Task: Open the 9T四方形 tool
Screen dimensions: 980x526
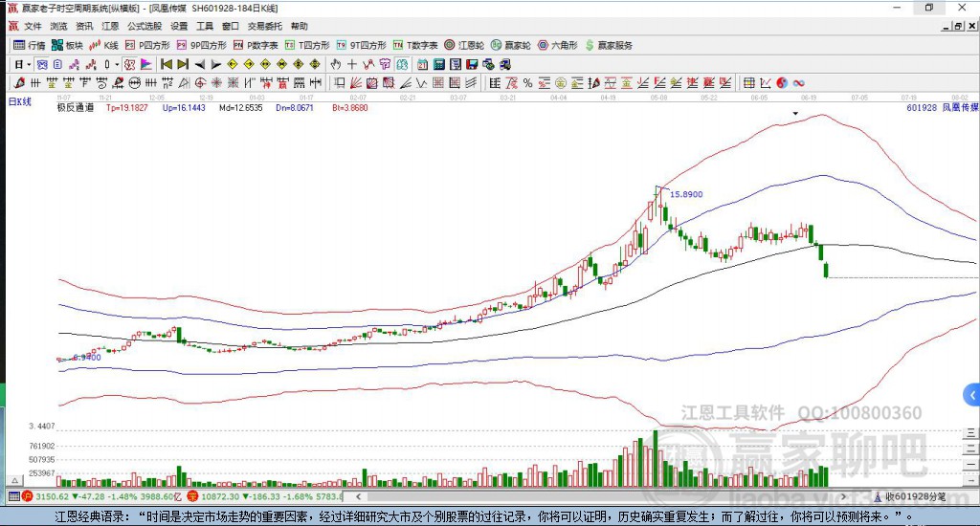Action: 361,45
